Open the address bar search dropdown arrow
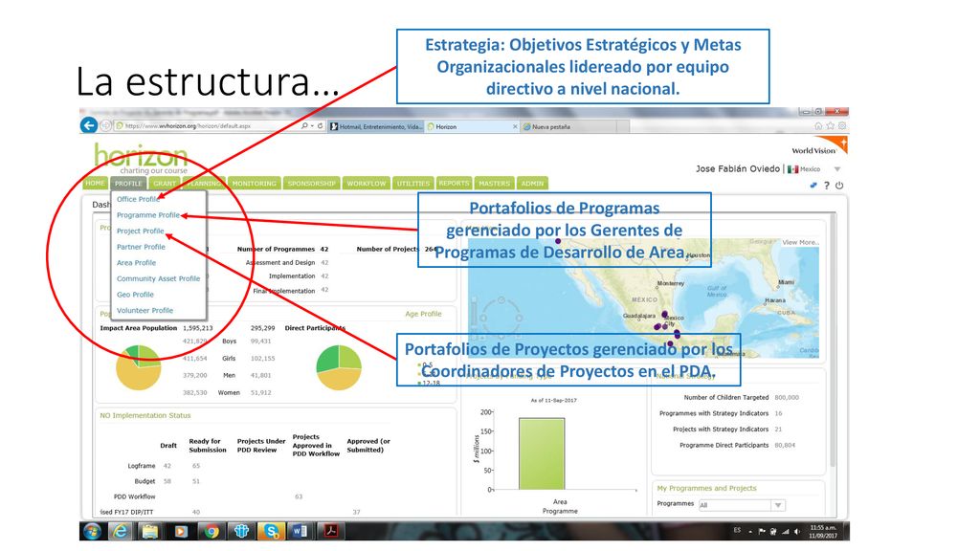 pos(312,126)
